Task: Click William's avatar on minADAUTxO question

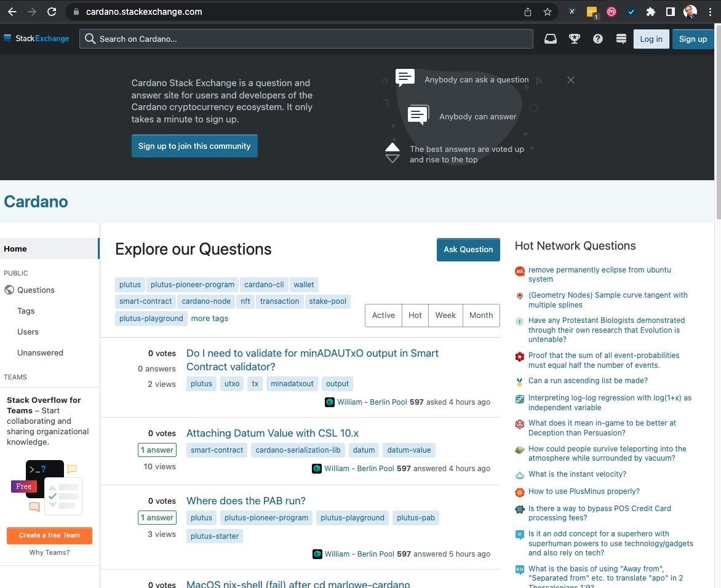Action: coord(330,402)
